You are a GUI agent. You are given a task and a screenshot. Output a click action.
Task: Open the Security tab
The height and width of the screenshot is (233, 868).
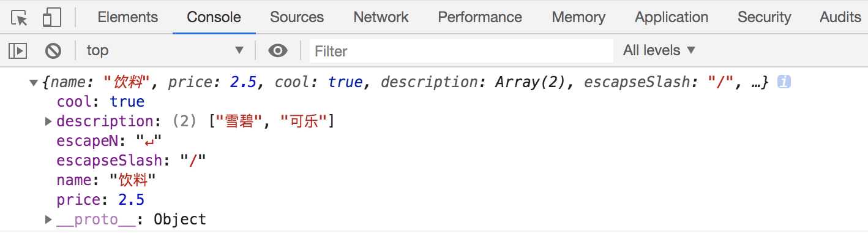point(764,17)
